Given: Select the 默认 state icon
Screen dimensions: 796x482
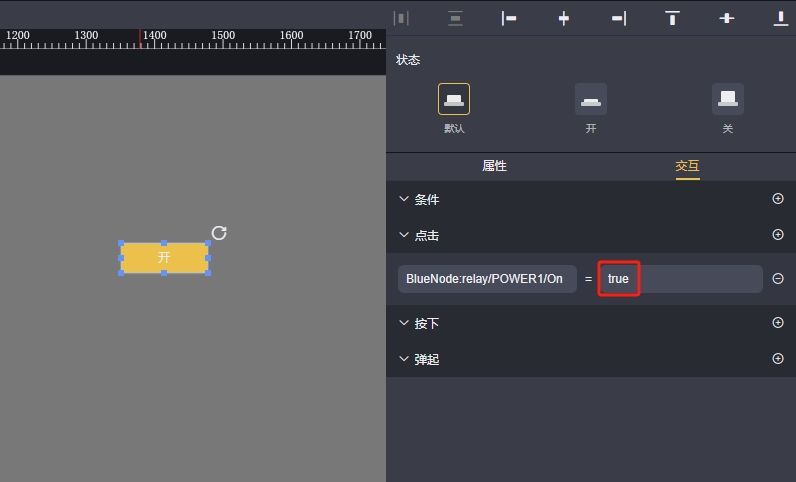Looking at the screenshot, I should tap(454, 99).
